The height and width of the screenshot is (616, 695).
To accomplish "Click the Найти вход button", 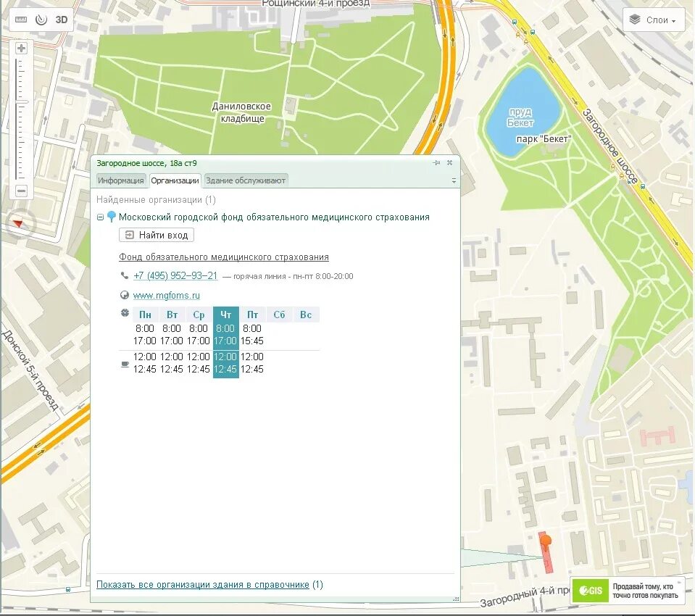I will 156,235.
